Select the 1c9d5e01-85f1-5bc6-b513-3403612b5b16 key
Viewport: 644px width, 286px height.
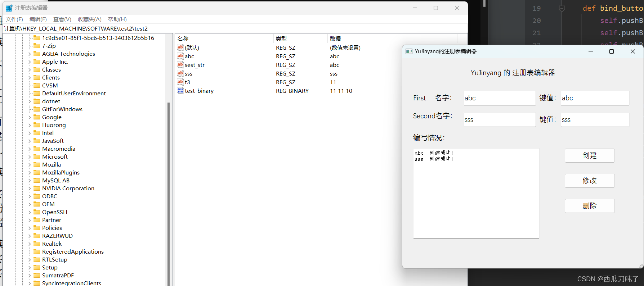[98, 38]
